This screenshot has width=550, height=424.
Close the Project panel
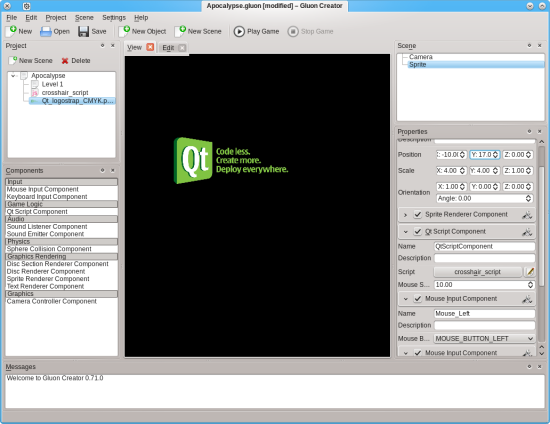(x=113, y=45)
